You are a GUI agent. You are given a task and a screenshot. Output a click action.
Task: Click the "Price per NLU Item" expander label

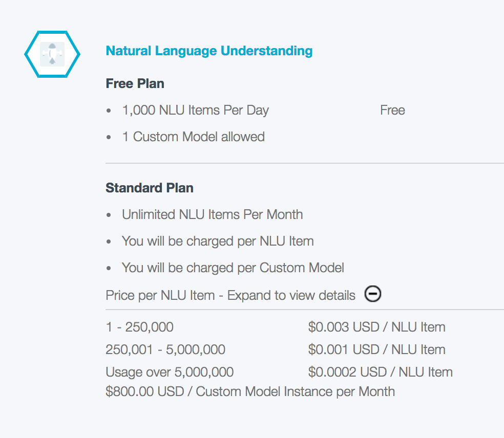[230, 295]
